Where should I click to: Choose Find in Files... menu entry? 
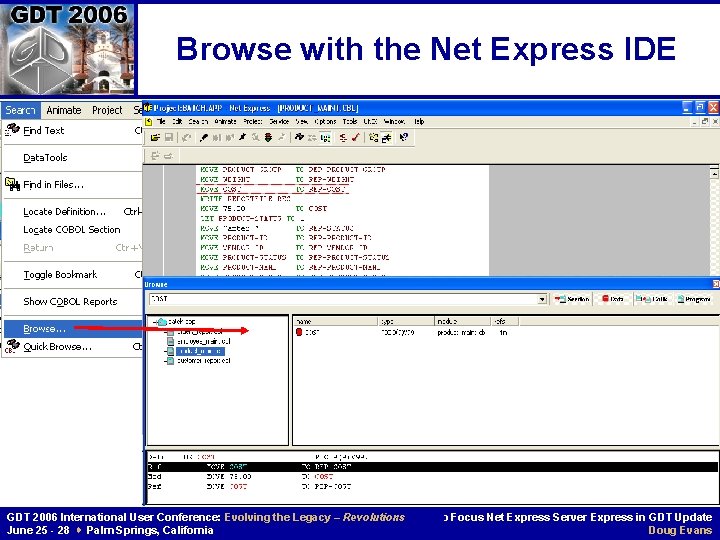pyautogui.click(x=73, y=185)
